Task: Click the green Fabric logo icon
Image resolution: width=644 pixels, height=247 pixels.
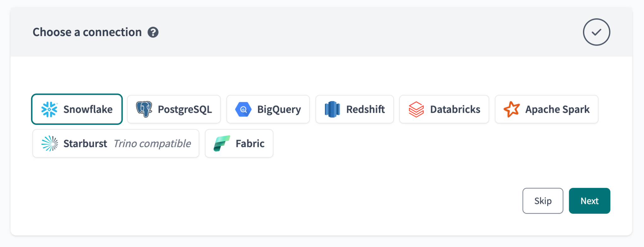Action: (x=222, y=144)
